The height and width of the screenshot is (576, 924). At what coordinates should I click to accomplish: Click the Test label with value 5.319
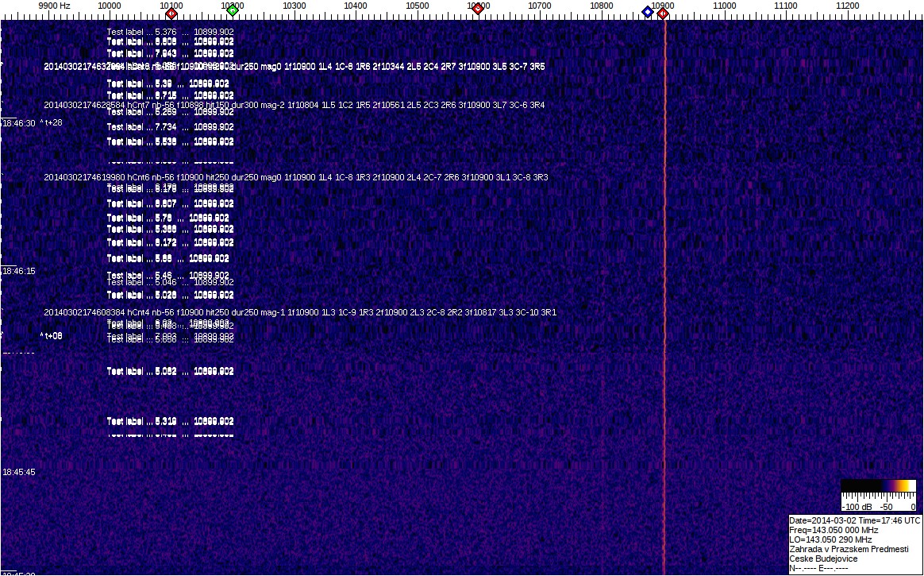point(170,421)
